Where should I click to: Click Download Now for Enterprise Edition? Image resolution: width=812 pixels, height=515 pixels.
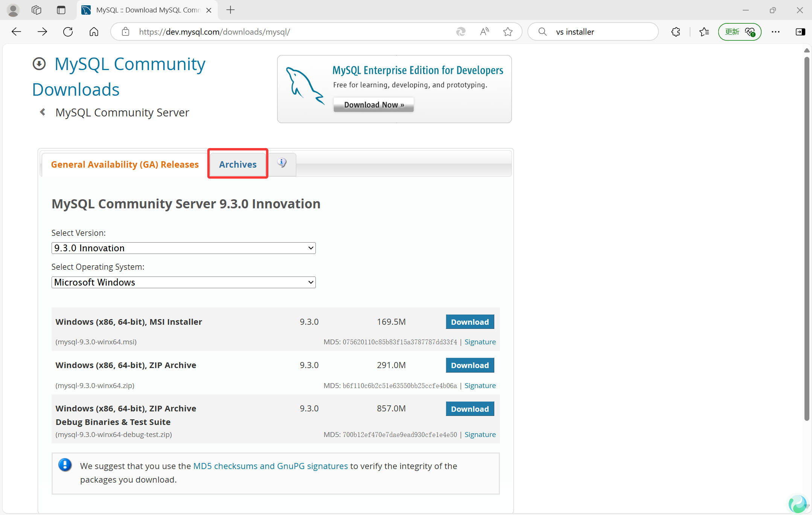click(373, 105)
